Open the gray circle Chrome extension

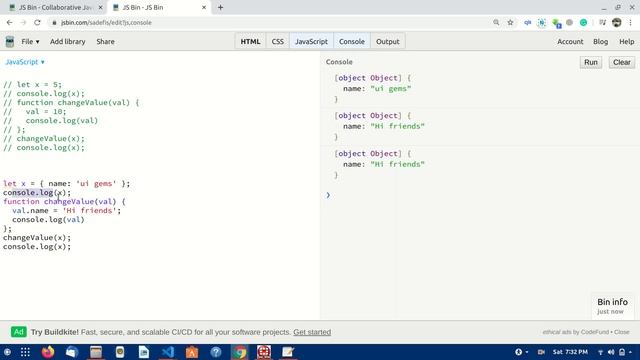[x=569, y=22]
